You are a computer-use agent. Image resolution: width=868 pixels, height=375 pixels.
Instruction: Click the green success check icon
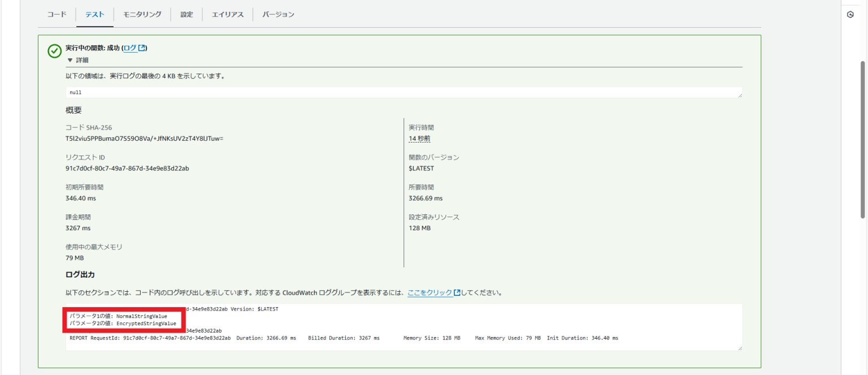click(x=54, y=51)
